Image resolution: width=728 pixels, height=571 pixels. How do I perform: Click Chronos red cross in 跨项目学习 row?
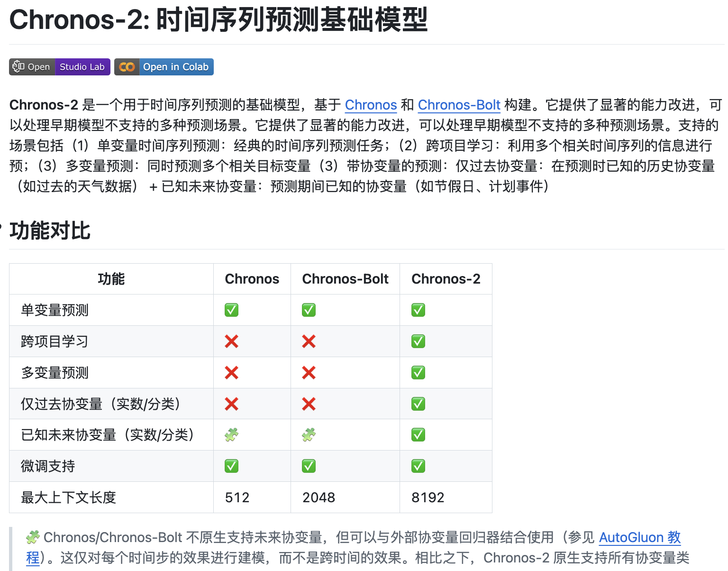pyautogui.click(x=231, y=341)
